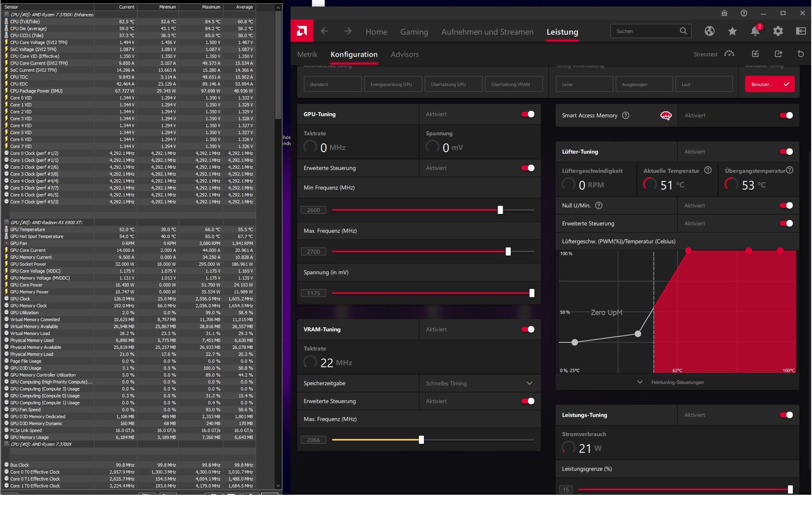
Task: Toggle VRAM-Tuning switch
Action: point(528,329)
